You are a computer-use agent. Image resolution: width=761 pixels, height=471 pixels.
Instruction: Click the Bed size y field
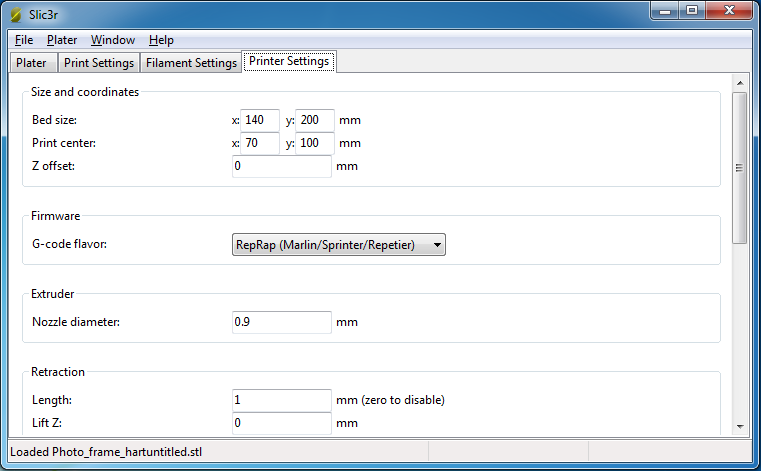click(x=314, y=120)
